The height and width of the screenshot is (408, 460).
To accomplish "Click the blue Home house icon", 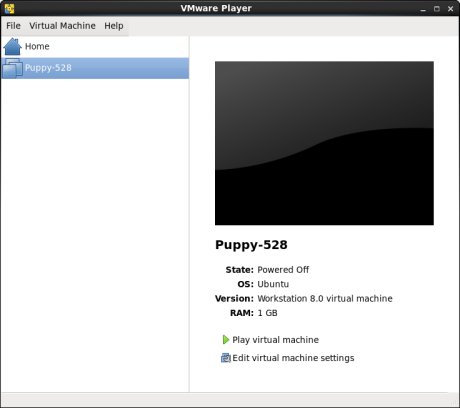I will [13, 46].
